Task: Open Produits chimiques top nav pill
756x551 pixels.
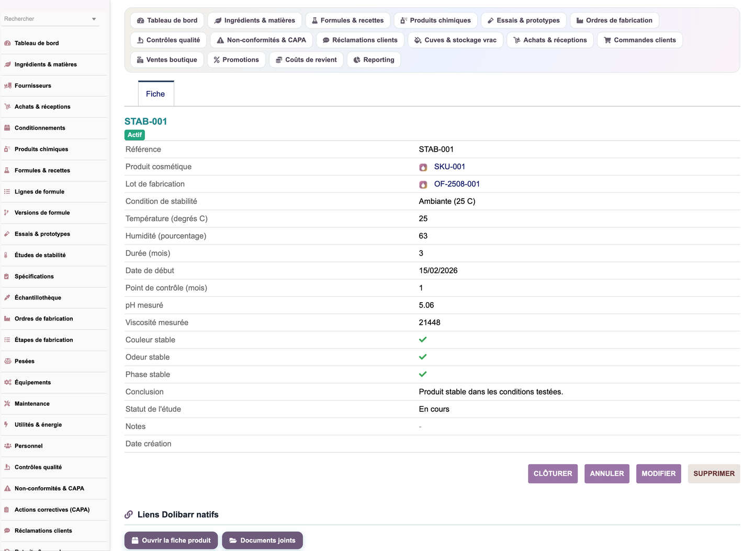Action: pyautogui.click(x=436, y=20)
